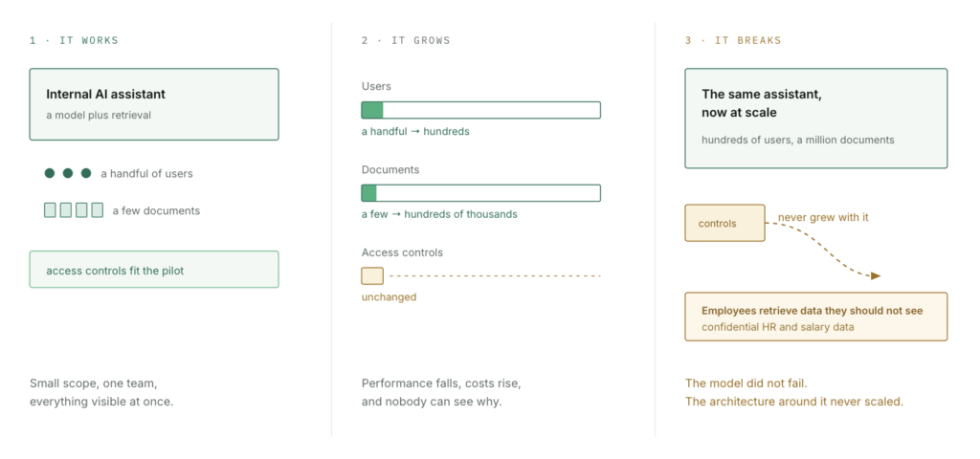980x459 pixels.
Task: Click the small Access controls square
Action: 372,276
